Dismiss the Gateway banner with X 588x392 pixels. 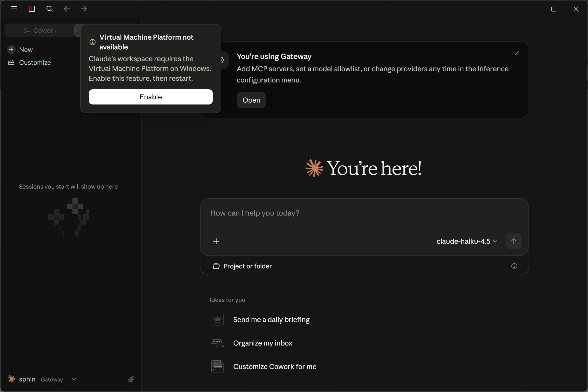(517, 53)
